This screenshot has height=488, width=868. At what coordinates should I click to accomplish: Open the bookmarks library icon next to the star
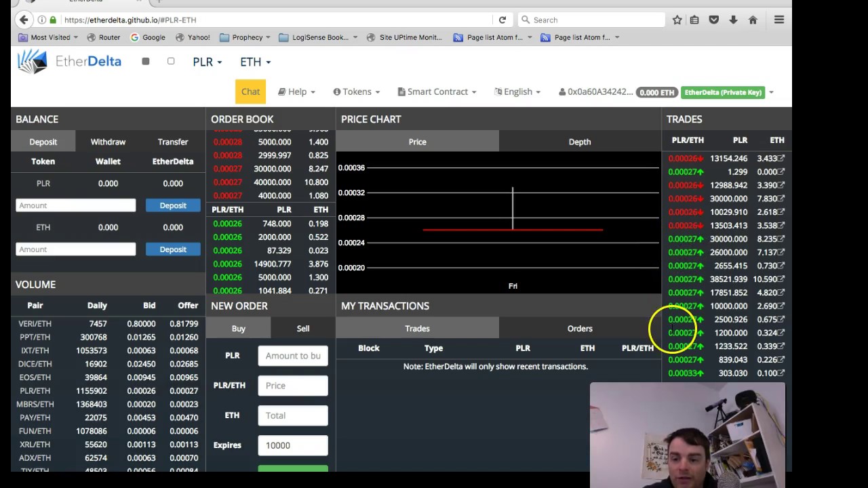(694, 20)
